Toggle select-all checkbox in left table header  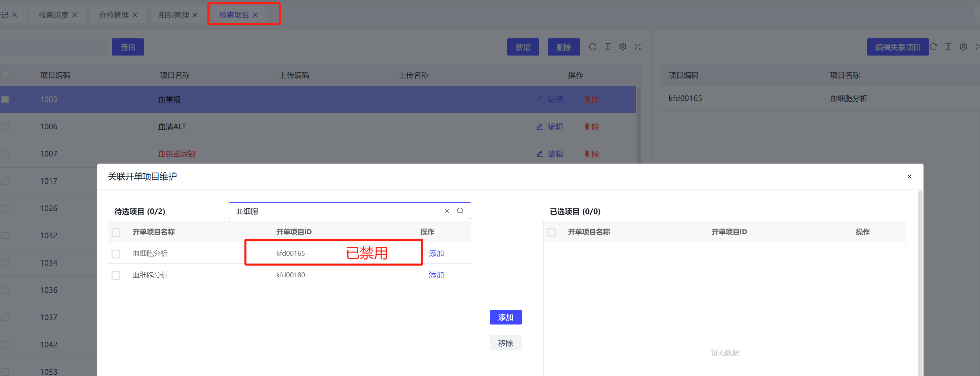click(5, 75)
